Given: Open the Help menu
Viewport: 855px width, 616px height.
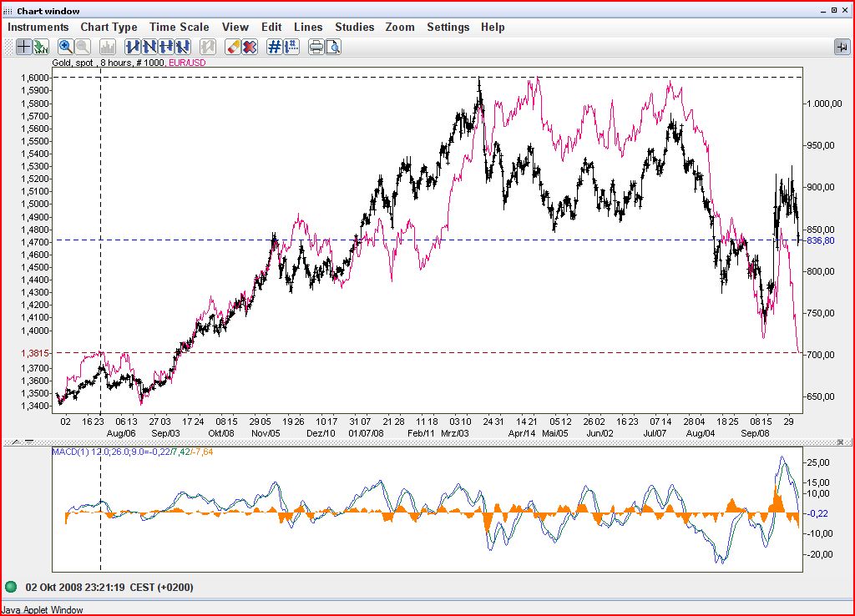Looking at the screenshot, I should (493, 28).
